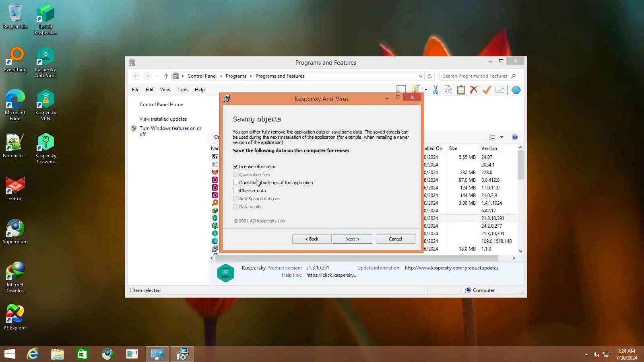Check Operational settings of the application

click(x=235, y=182)
